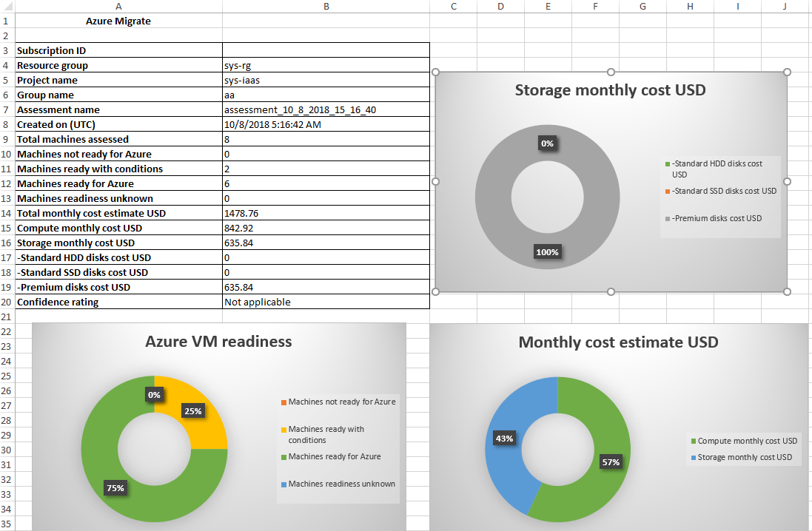Click the Subscription ID label cell
This screenshot has height=531, width=812.
[118, 51]
